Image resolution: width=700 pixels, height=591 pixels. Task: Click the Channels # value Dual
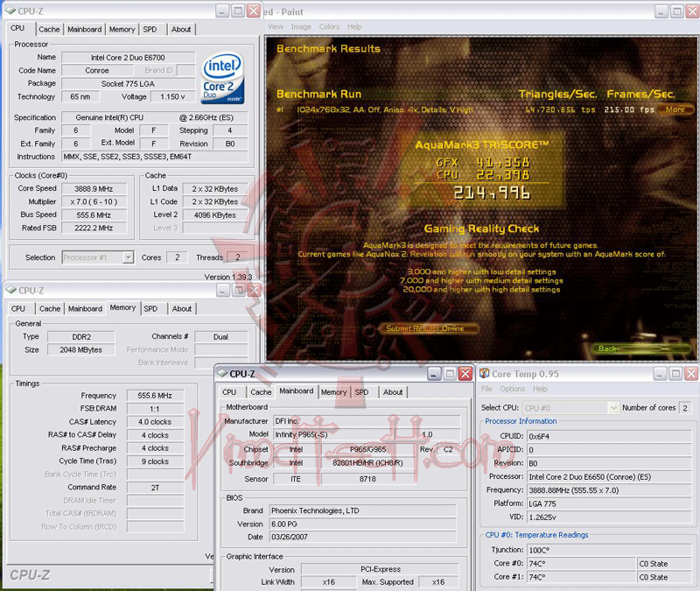(221, 337)
